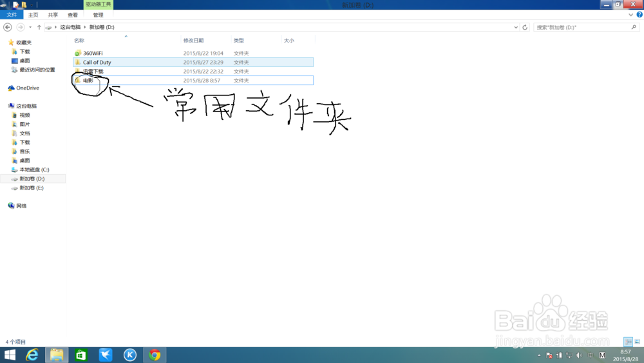The width and height of the screenshot is (644, 363).
Task: Open 本地磁盘 (C:) drive
Action: 34,170
